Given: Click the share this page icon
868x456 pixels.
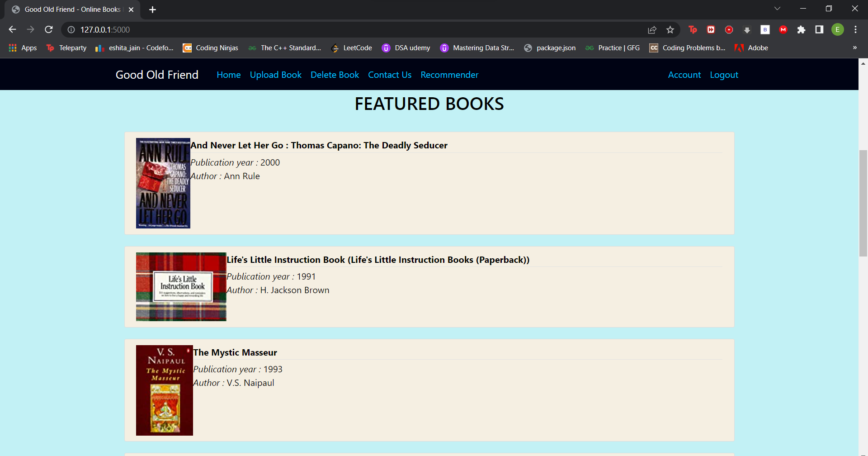Looking at the screenshot, I should pos(652,29).
